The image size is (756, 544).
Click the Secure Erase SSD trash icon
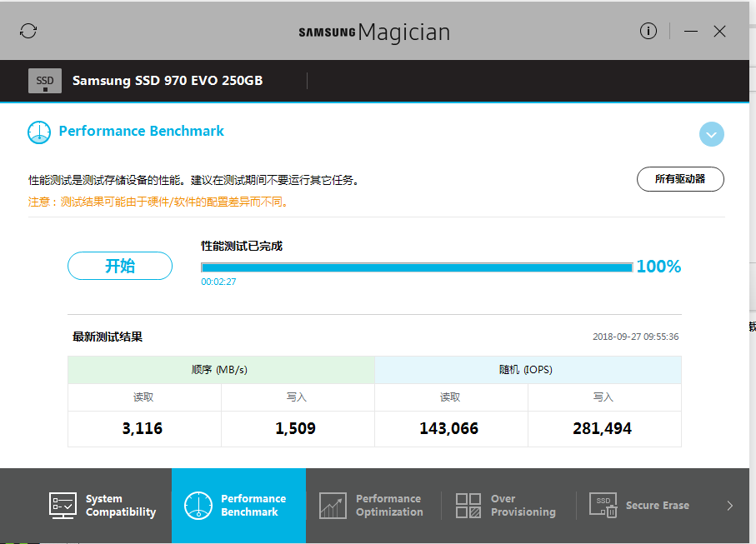click(603, 505)
